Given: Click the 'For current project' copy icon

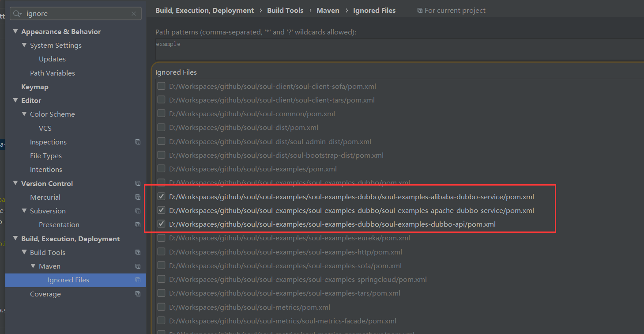Looking at the screenshot, I should [x=420, y=10].
